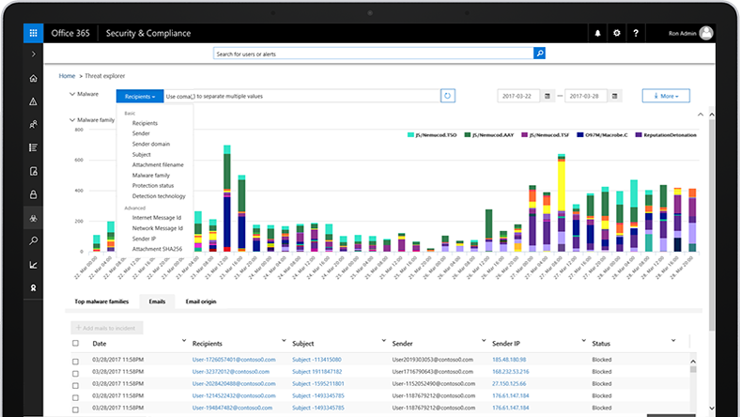
Task: Open the Recipients filter dropdown
Action: click(x=140, y=96)
